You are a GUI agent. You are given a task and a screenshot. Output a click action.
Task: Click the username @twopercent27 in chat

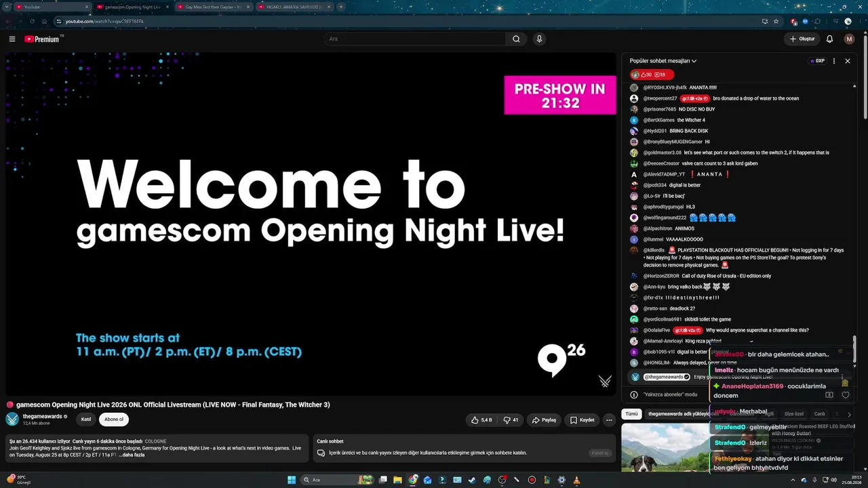pyautogui.click(x=660, y=98)
